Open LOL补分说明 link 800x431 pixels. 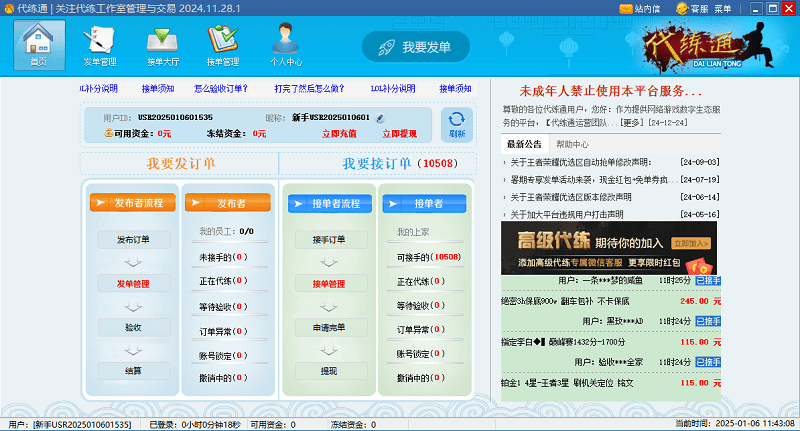pyautogui.click(x=393, y=88)
